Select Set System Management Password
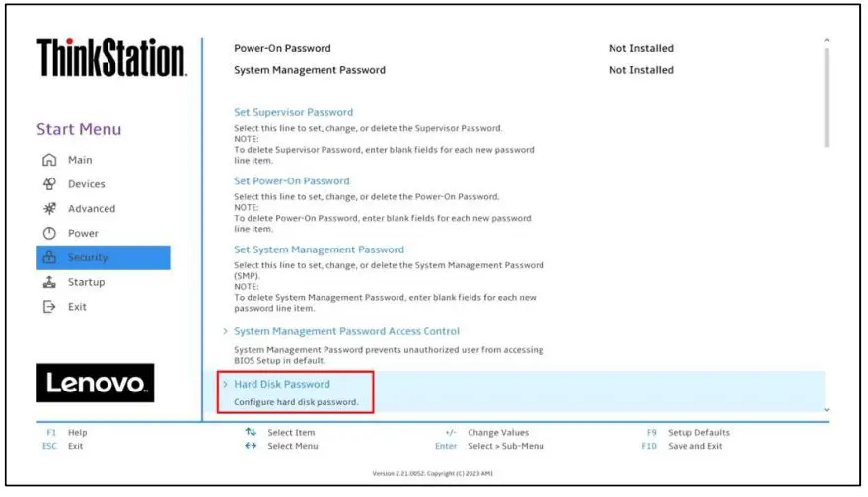 (319, 249)
